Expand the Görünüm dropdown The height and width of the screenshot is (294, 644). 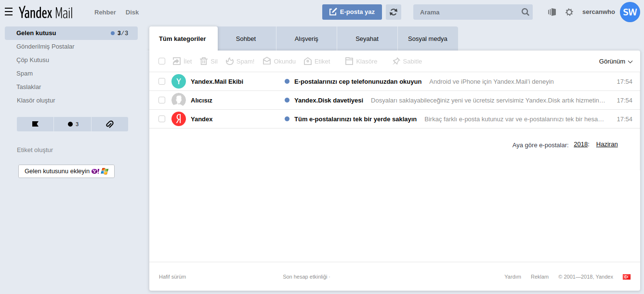(x=616, y=62)
